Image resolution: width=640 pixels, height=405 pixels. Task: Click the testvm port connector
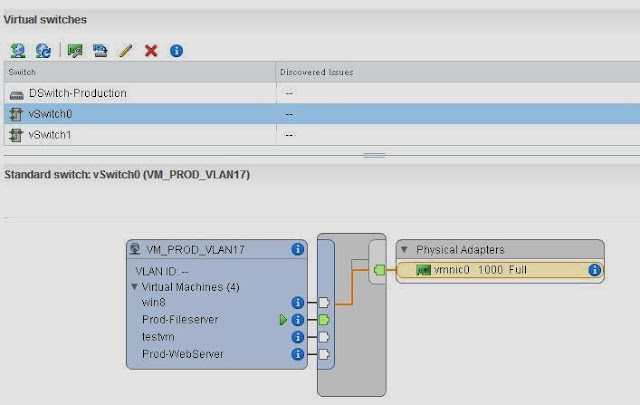point(324,337)
